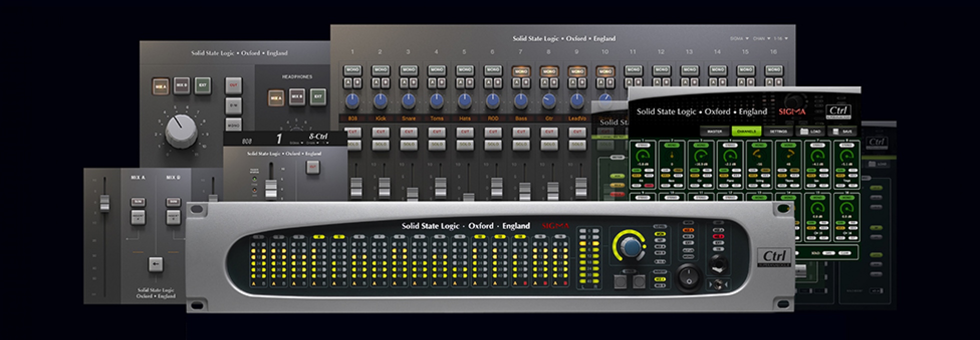Click the Gtr channel pan knob
This screenshot has width=980, height=340.
point(548,101)
